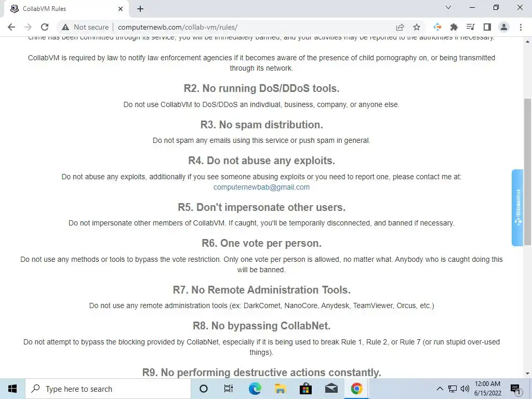The height and width of the screenshot is (399, 532).
Task: Click the heading R3. No spam distribution.
Action: [x=262, y=125]
